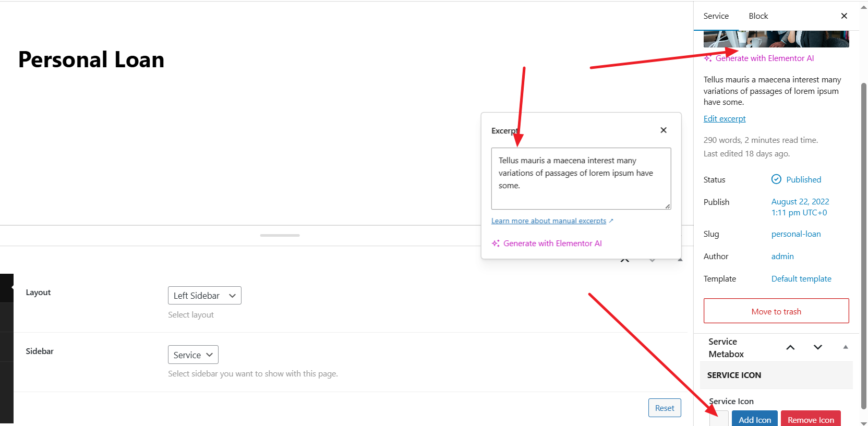Screen dimensions: 868x426
Task: Click the sparkle icon in the Excerpt popover
Action: (496, 244)
